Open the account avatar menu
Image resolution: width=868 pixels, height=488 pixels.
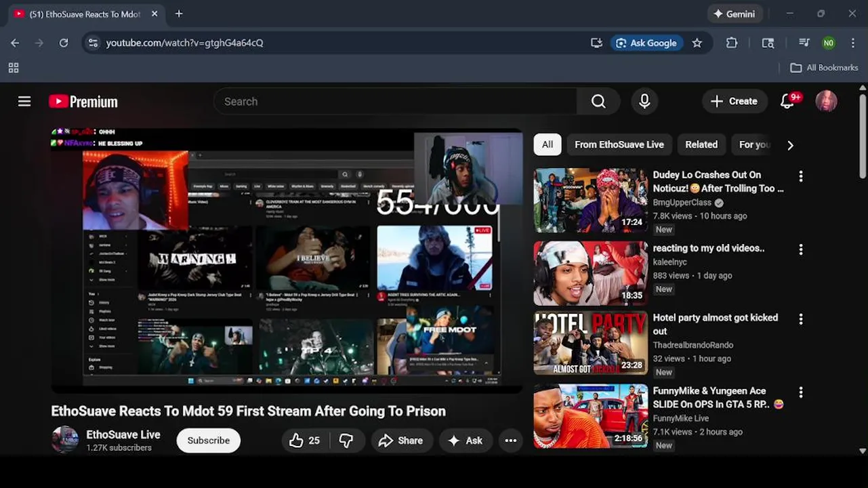tap(826, 102)
